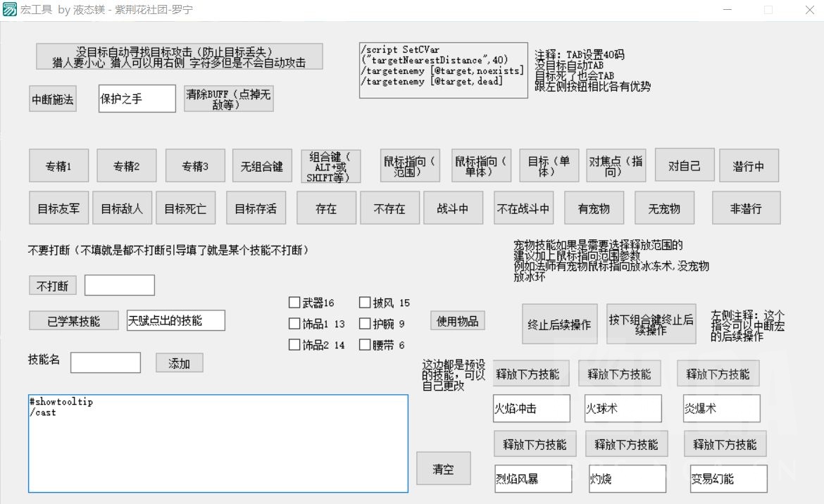
Task: Toggle the 腰带 6 checkbox
Action: (x=366, y=345)
